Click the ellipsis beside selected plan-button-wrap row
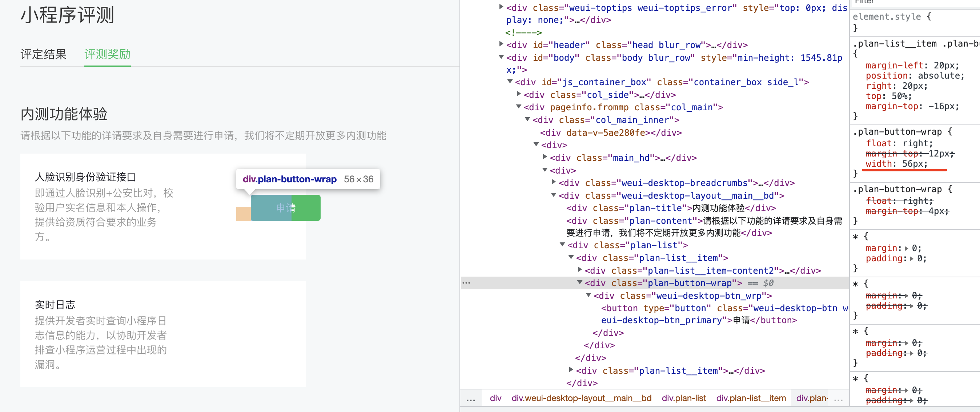980x412 pixels. pos(466,283)
